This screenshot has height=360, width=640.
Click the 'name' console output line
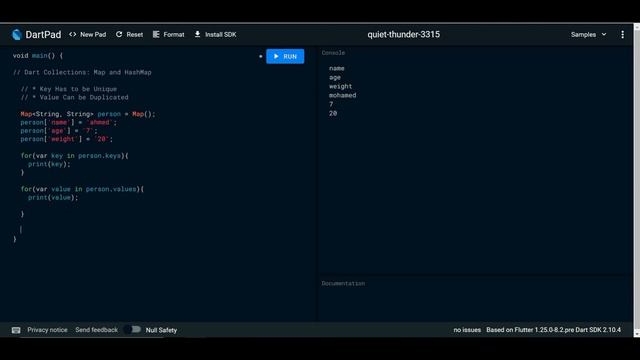[337, 68]
